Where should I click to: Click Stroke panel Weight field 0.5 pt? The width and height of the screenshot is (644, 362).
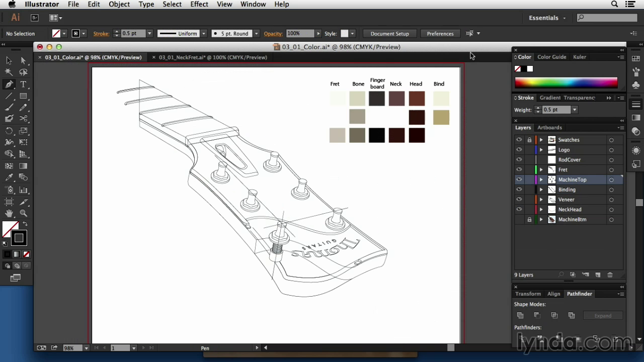click(x=556, y=110)
